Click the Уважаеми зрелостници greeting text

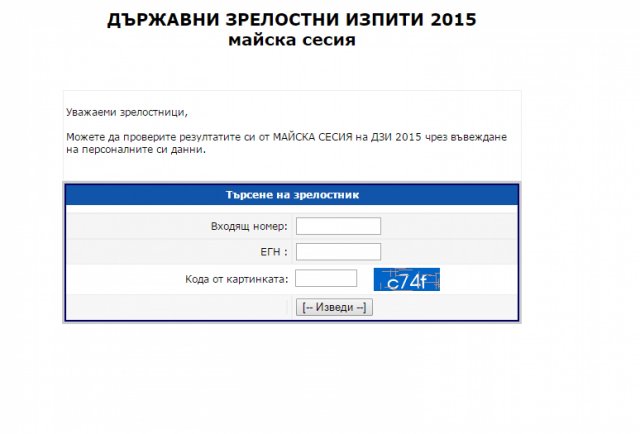tap(127, 112)
